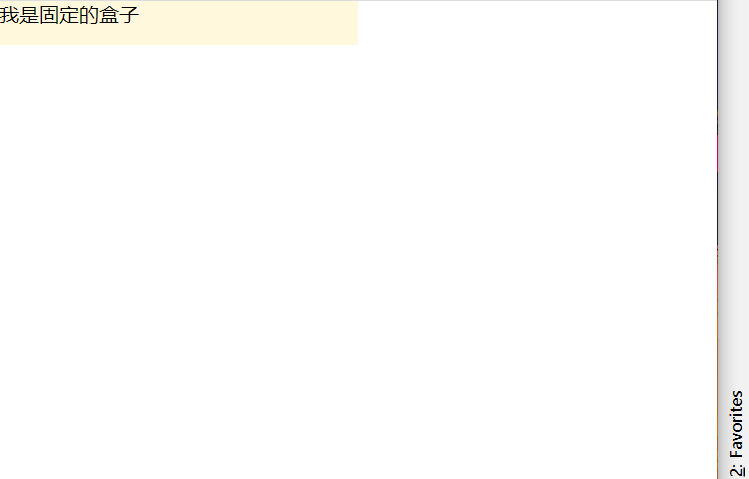Click the pink segment on the right edge strip

[x=717, y=153]
